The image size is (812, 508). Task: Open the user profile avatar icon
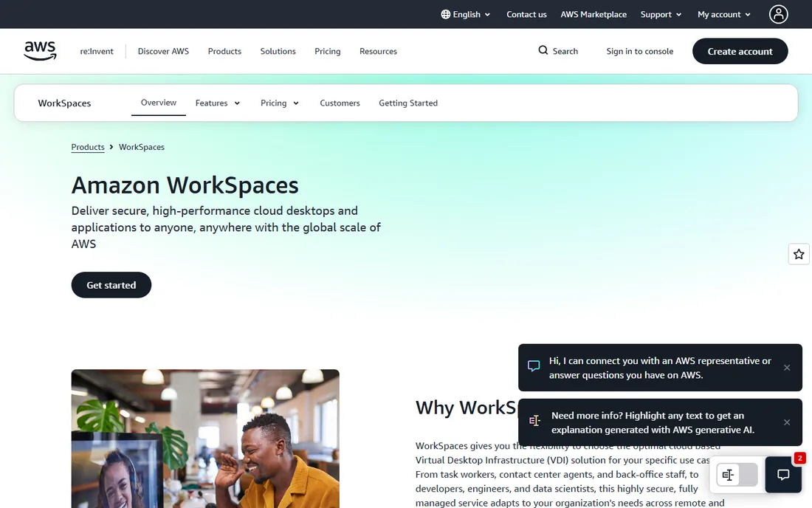[x=778, y=14]
